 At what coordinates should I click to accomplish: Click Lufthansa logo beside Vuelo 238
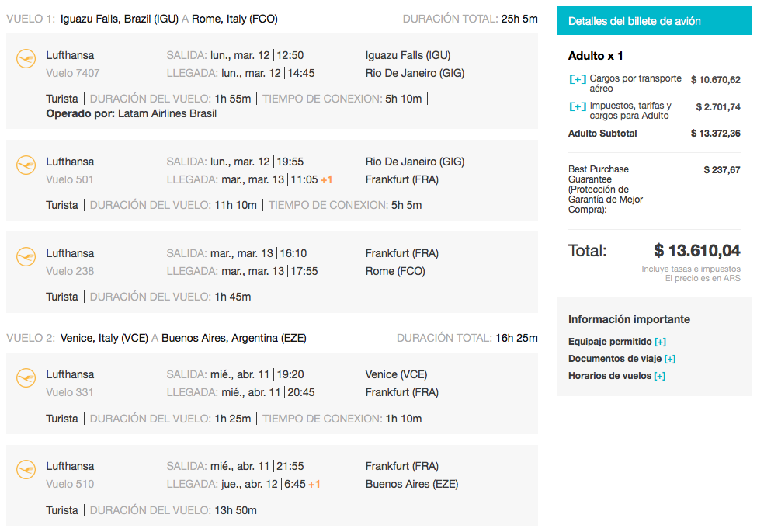tap(26, 257)
